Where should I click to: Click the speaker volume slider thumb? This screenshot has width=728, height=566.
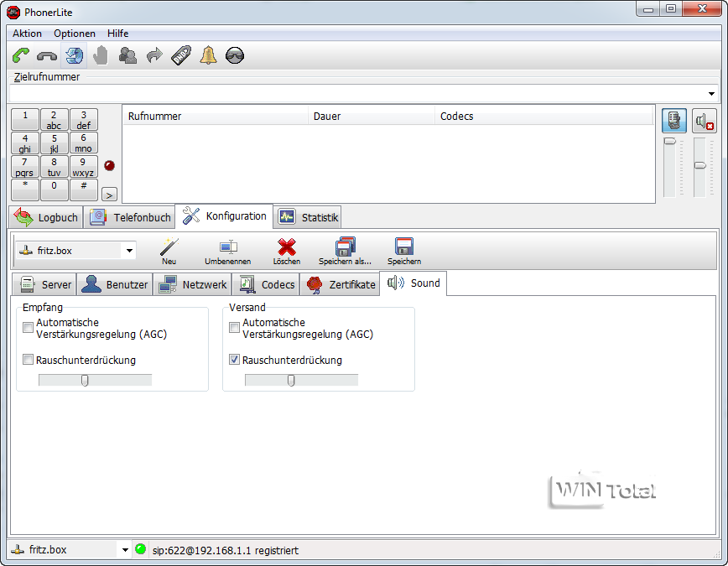[x=699, y=165]
